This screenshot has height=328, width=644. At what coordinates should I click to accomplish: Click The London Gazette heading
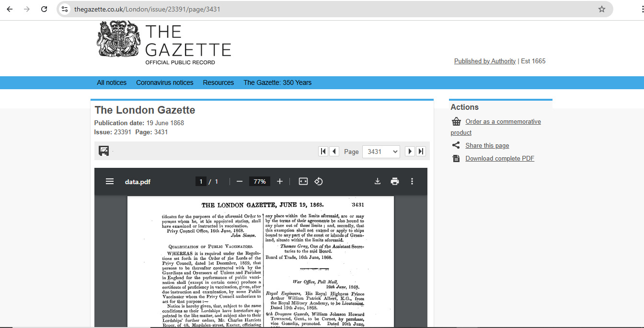tap(145, 110)
